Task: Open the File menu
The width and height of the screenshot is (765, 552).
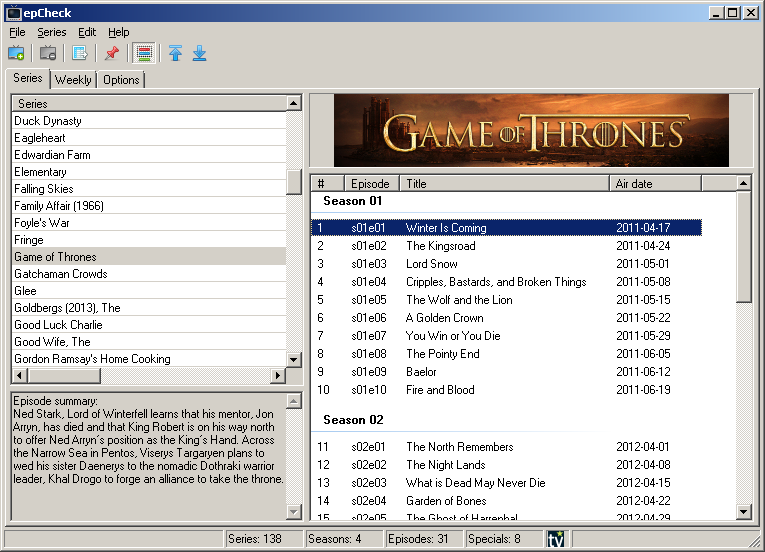Action: (x=17, y=32)
